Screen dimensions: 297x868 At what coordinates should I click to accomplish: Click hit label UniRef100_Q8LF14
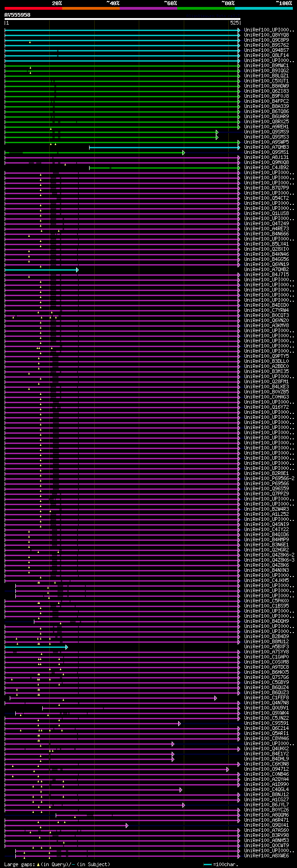(x=266, y=55)
